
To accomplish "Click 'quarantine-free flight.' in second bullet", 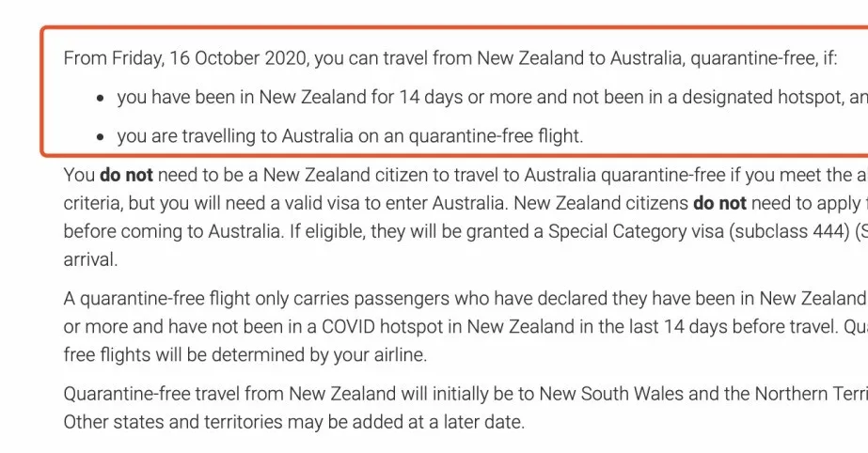I will pos(496,136).
